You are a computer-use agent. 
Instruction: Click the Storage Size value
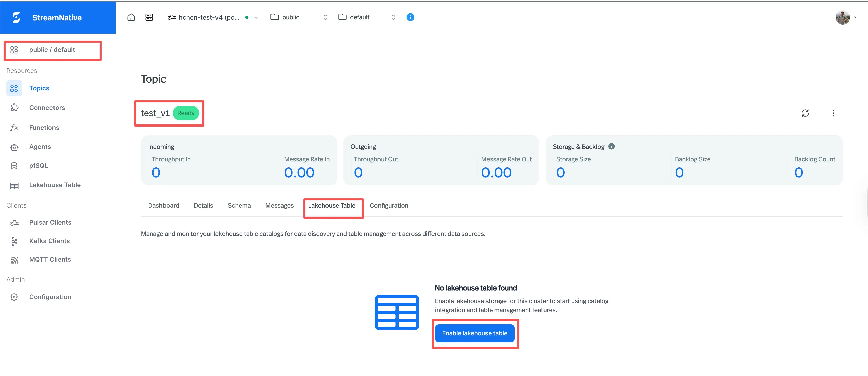pyautogui.click(x=560, y=173)
